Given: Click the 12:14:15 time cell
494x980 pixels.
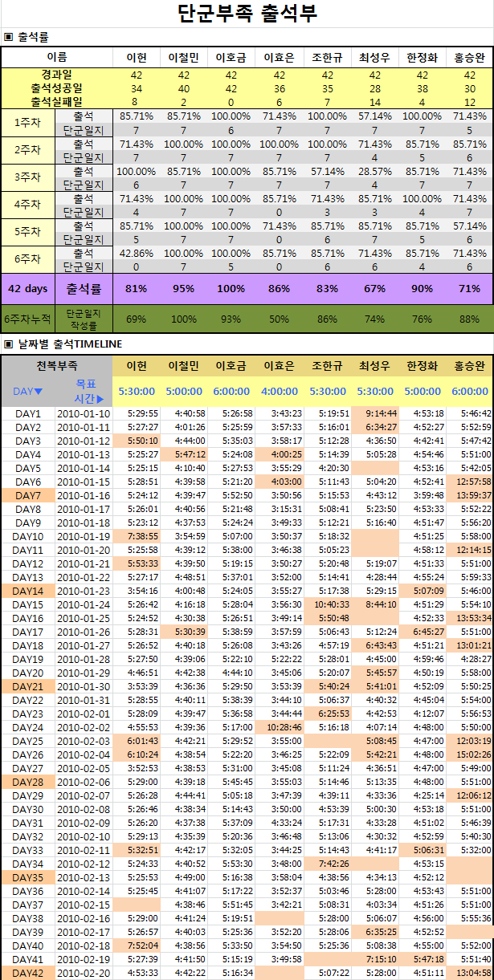Looking at the screenshot, I should (x=469, y=550).
